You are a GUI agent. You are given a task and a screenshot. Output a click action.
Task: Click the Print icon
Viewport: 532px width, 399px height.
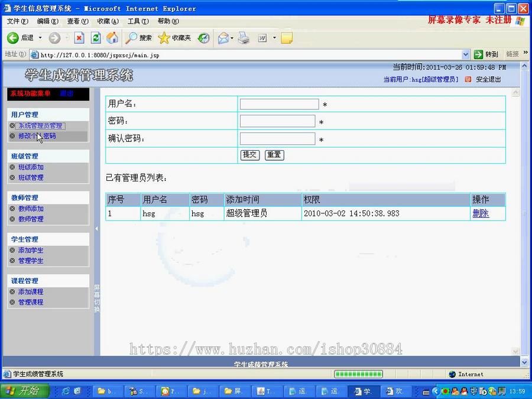point(244,38)
